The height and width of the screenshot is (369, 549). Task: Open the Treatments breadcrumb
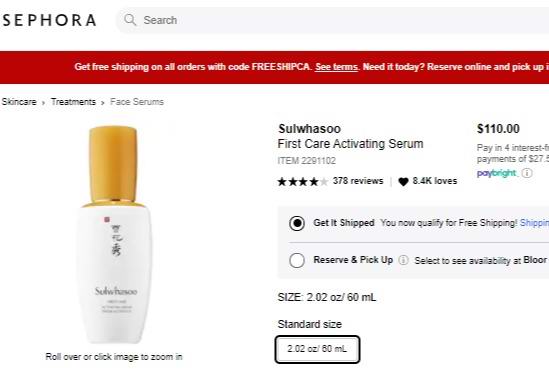(73, 102)
